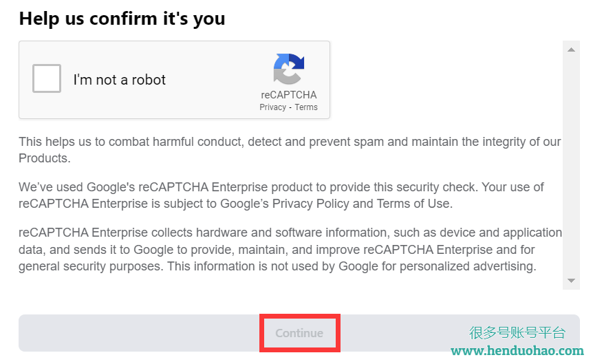Open the www.henduohao.com watermark link

click(x=517, y=351)
